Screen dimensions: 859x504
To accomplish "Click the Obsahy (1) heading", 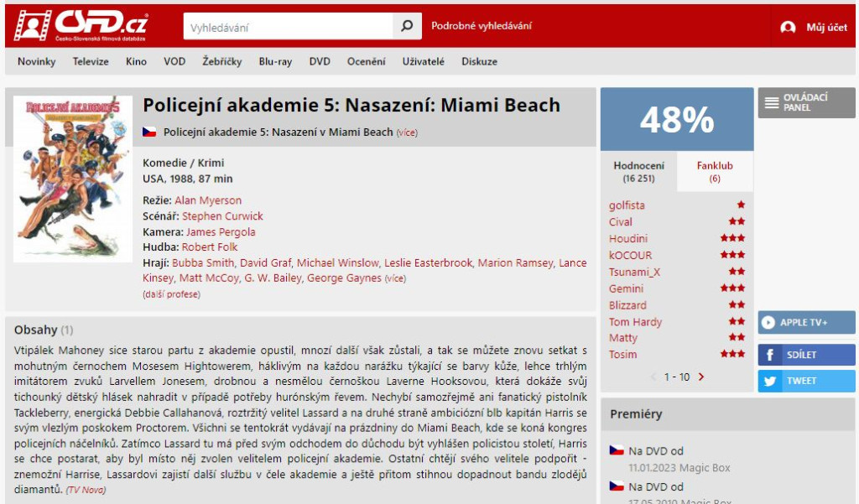I will [x=44, y=330].
